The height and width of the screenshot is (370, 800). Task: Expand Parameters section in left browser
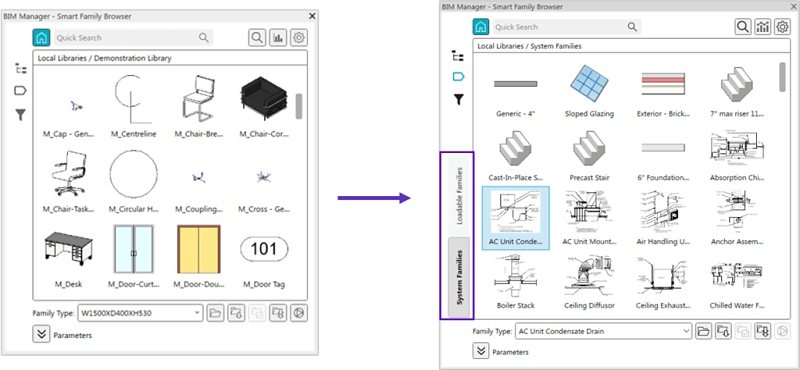click(41, 335)
